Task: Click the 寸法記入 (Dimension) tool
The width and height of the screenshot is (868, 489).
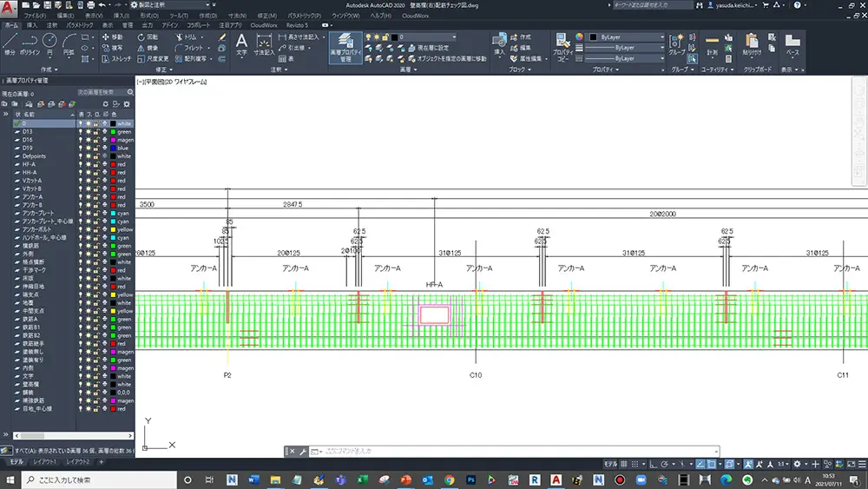Action: [x=264, y=44]
